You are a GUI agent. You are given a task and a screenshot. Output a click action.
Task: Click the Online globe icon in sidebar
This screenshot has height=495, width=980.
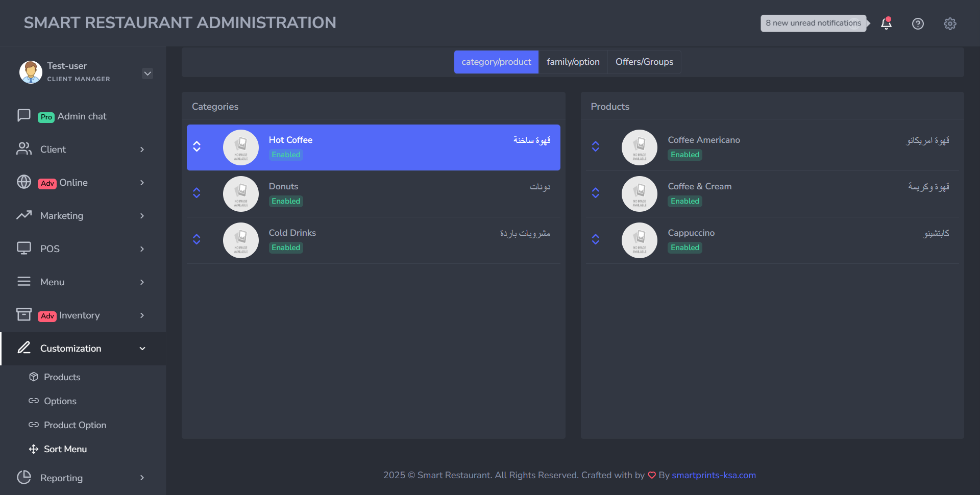point(24,182)
